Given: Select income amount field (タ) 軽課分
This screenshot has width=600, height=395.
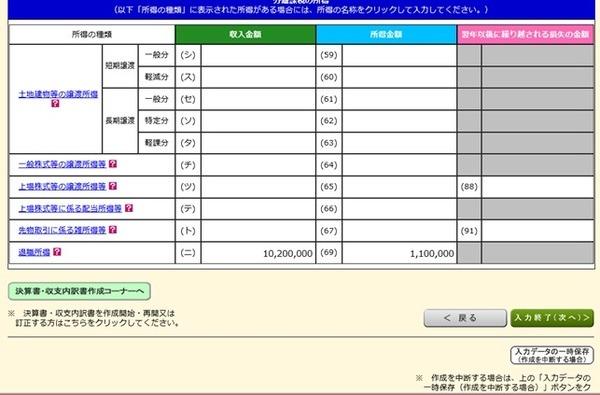Looking at the screenshot, I should pos(258,143).
